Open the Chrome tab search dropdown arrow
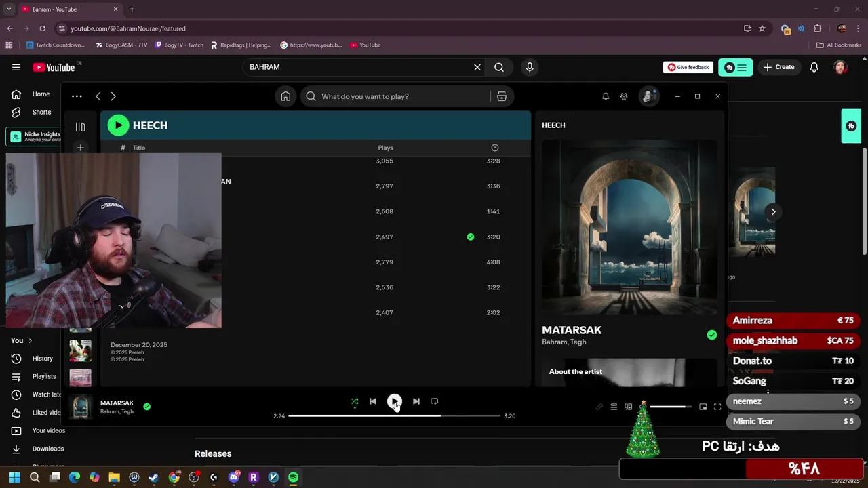The width and height of the screenshot is (868, 488). pos(9,9)
